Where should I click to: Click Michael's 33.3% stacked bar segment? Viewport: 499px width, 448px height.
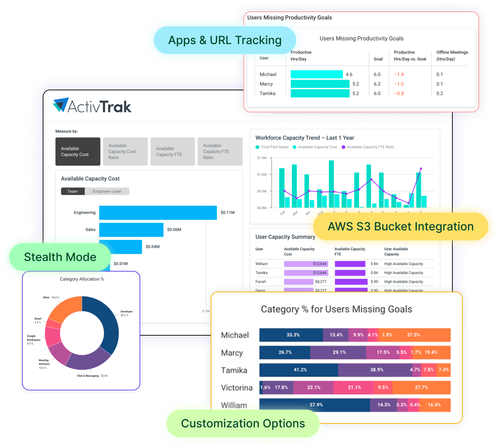(291, 335)
